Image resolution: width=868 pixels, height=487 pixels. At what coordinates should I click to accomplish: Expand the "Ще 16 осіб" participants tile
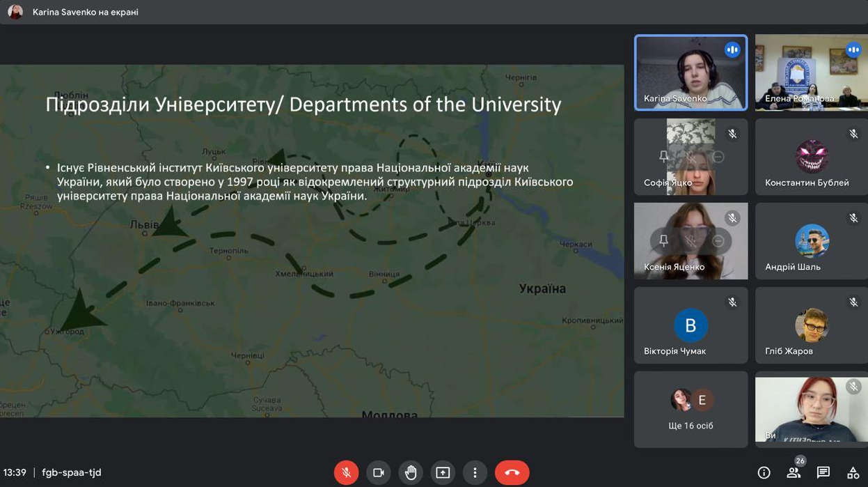[691, 409]
